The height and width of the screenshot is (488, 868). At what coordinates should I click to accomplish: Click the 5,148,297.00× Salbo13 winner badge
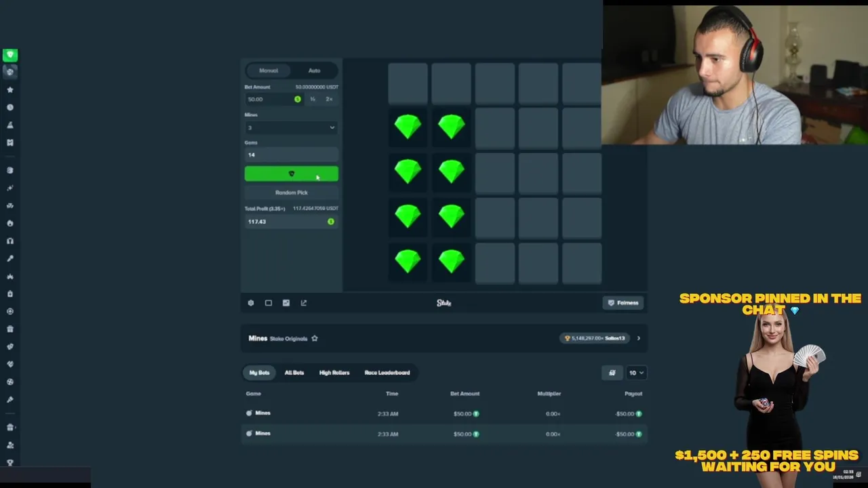click(595, 338)
